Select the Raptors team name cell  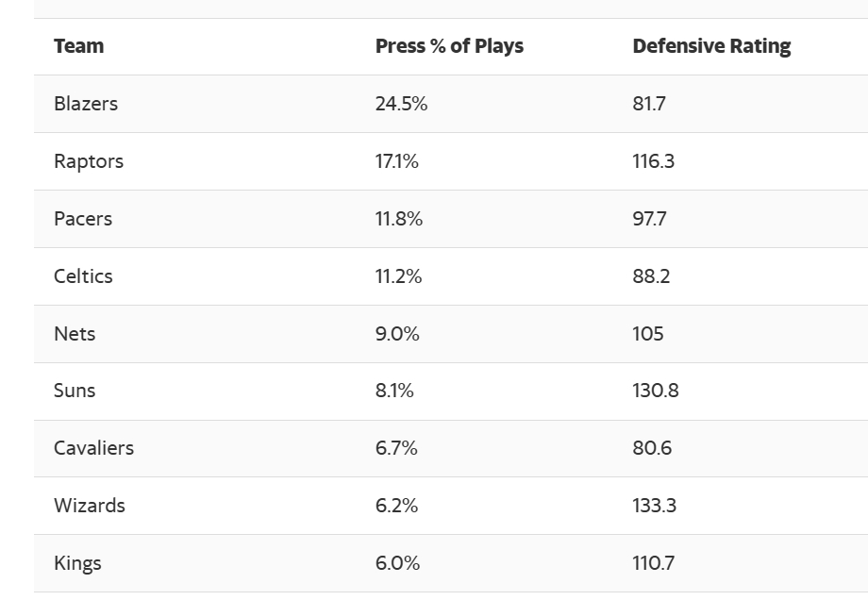89,161
